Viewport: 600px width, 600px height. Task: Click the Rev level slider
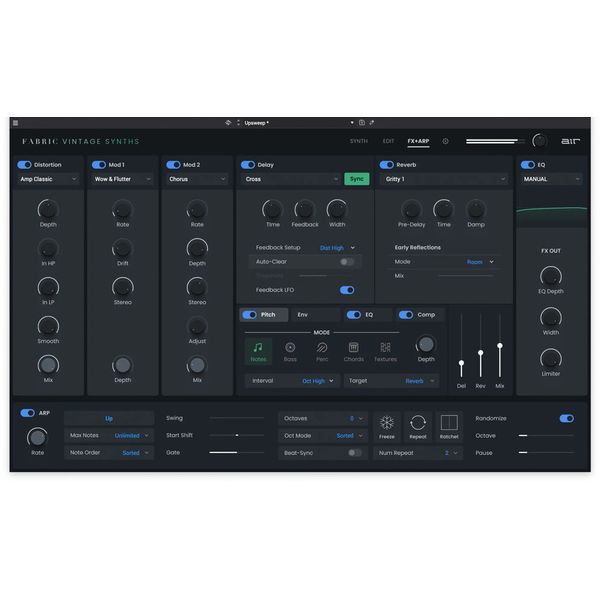481,345
